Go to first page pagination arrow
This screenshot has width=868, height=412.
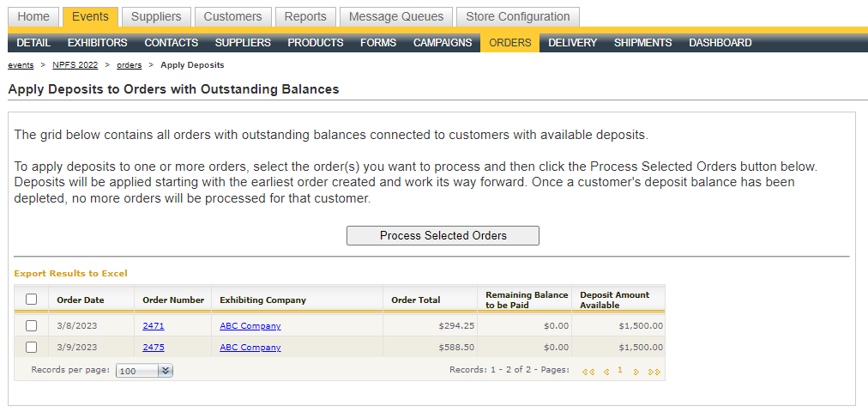pos(588,371)
